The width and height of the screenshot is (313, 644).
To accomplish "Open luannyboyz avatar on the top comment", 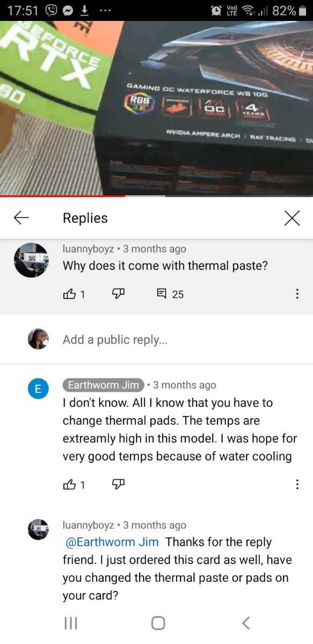I will [x=31, y=259].
